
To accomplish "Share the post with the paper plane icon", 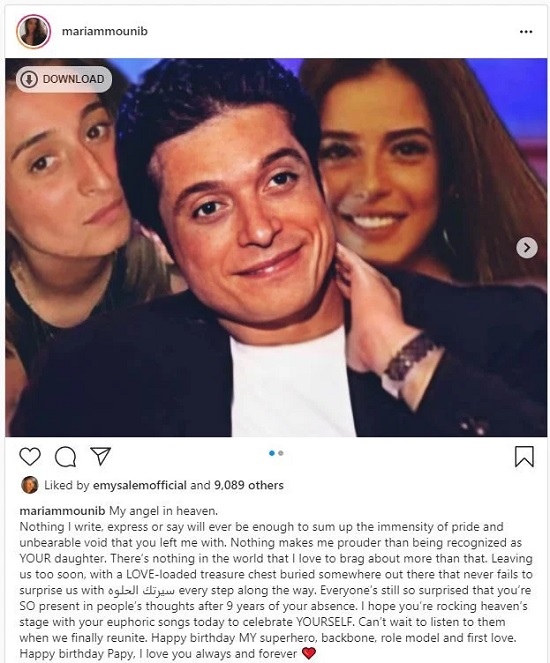I will (101, 456).
